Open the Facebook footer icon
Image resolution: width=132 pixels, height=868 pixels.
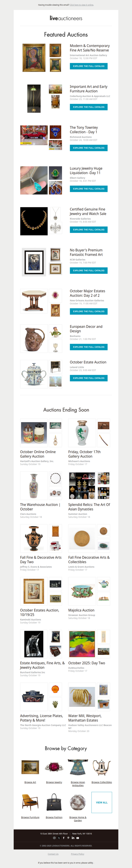63,838
